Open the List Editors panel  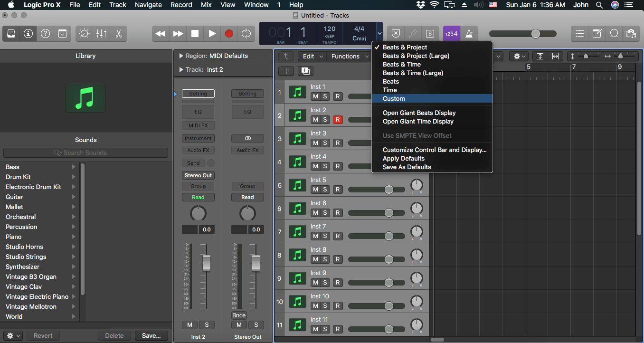(x=579, y=33)
